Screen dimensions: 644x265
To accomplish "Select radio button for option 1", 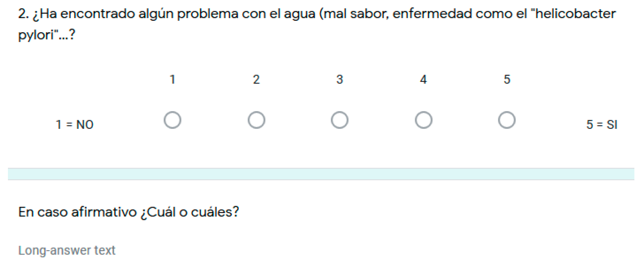I will 172,120.
